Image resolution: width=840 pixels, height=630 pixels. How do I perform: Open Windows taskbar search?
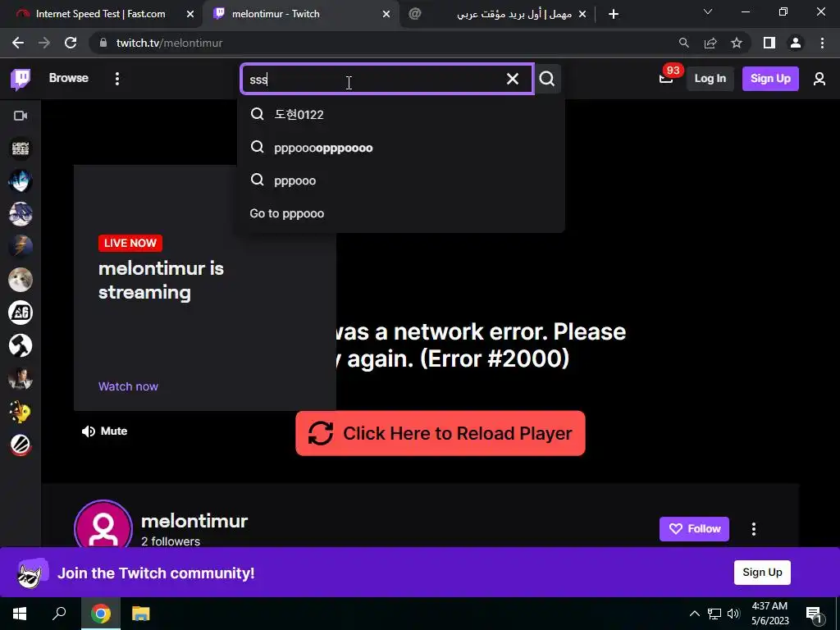click(x=59, y=614)
